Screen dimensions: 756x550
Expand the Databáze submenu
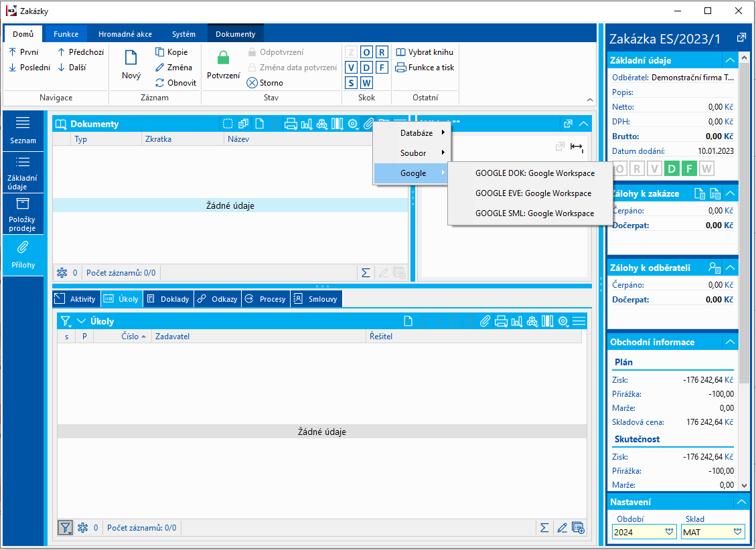click(412, 133)
